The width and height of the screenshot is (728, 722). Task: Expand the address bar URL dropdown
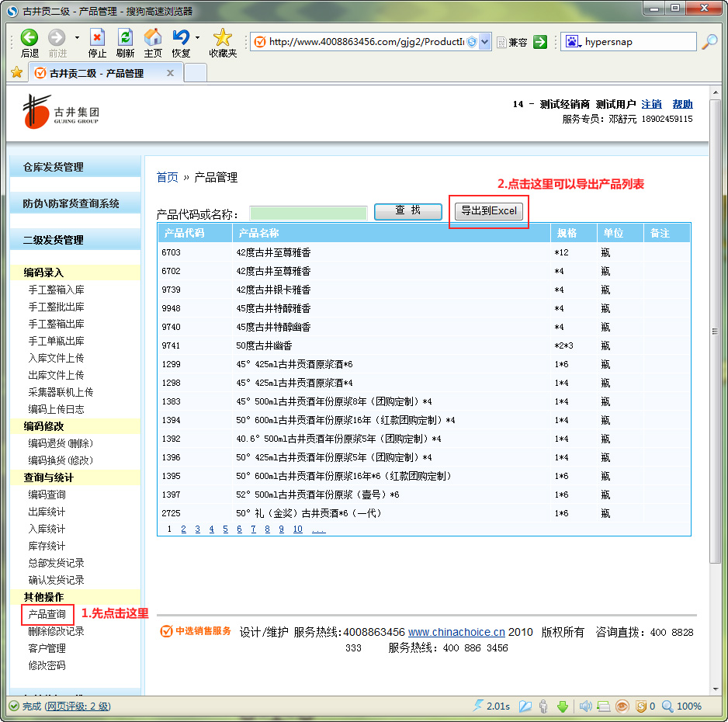[x=485, y=42]
